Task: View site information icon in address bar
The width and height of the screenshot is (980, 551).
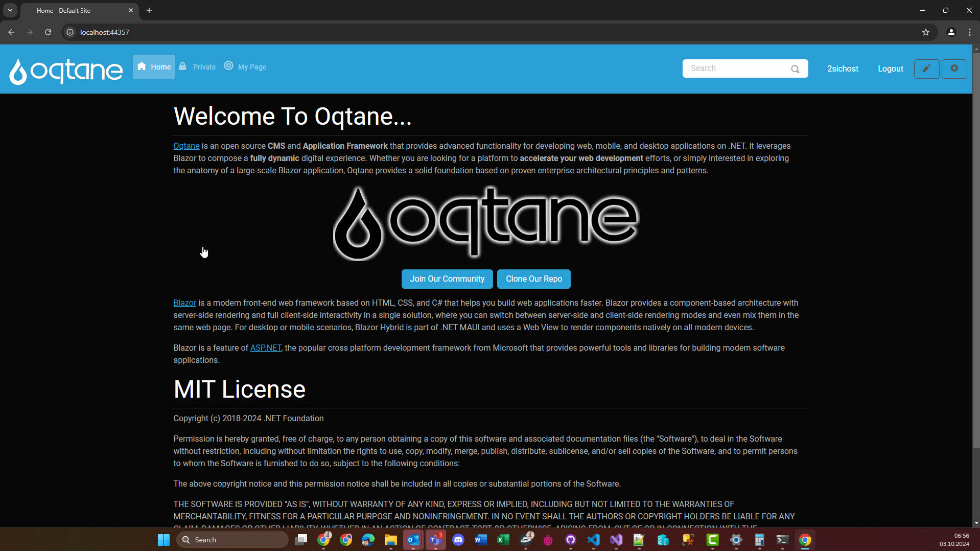Action: pos(70,32)
